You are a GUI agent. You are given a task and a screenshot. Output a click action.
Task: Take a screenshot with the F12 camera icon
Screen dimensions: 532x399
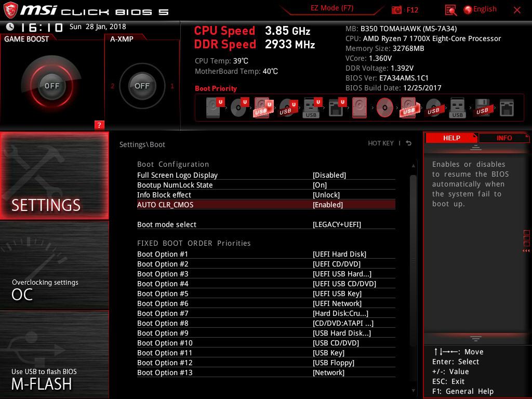pos(396,10)
